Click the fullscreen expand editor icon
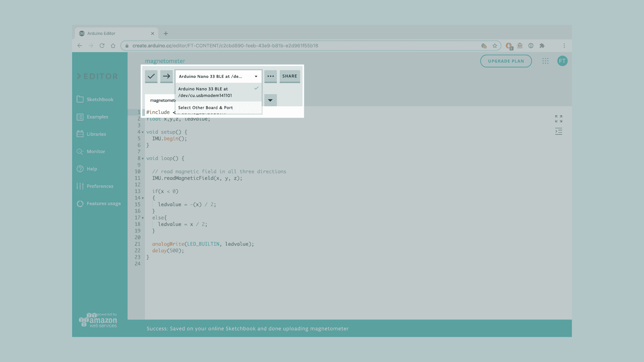The image size is (644, 362). [558, 119]
